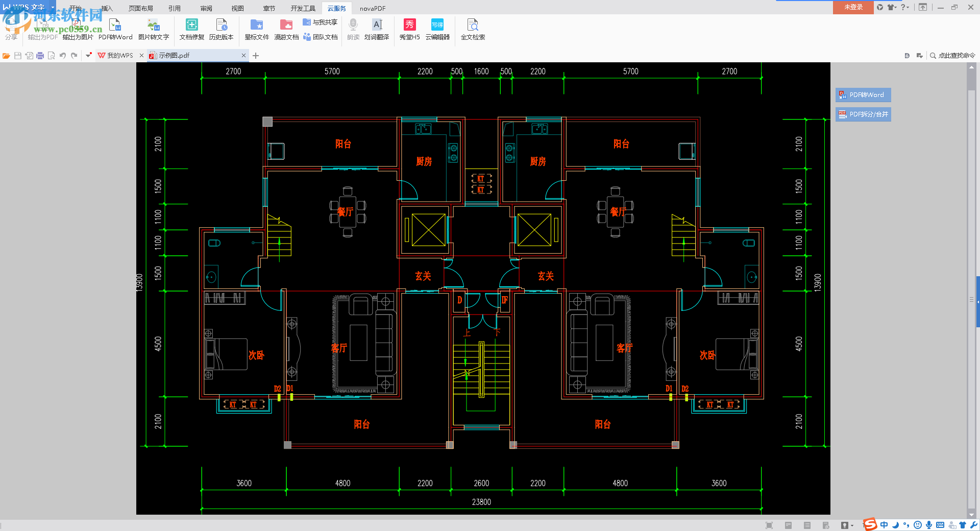This screenshot has width=980, height=531.
Task: Expand the WPS 文字 application menu arrow
Action: tap(53, 7)
